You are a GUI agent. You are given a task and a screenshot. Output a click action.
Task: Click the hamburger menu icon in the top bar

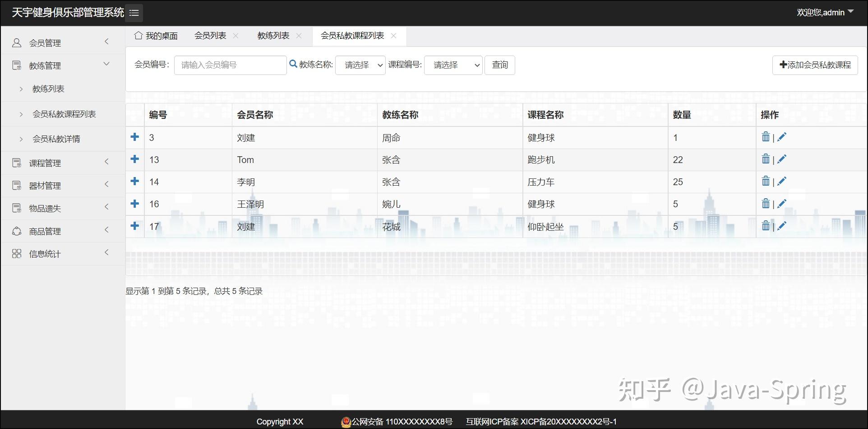134,13
